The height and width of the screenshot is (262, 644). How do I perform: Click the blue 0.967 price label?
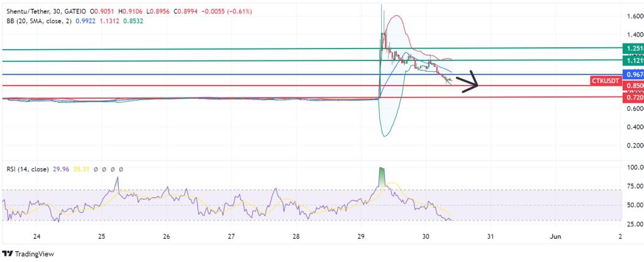coord(632,75)
